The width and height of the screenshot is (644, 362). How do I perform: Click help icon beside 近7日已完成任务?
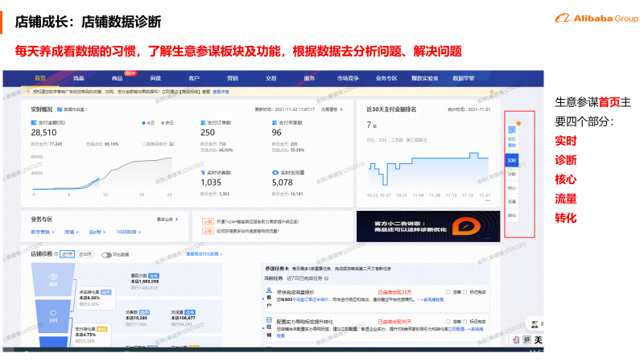(x=326, y=278)
